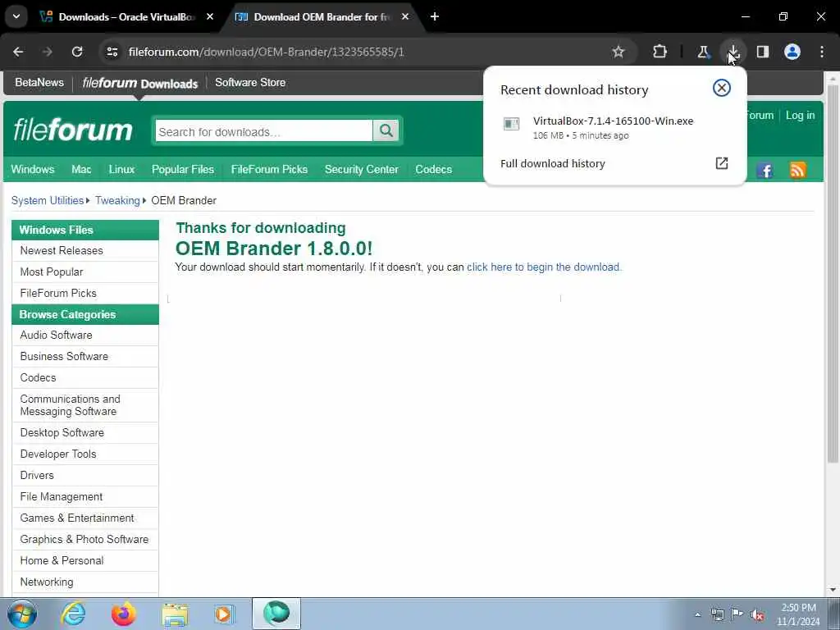Reload the current page

(x=77, y=52)
